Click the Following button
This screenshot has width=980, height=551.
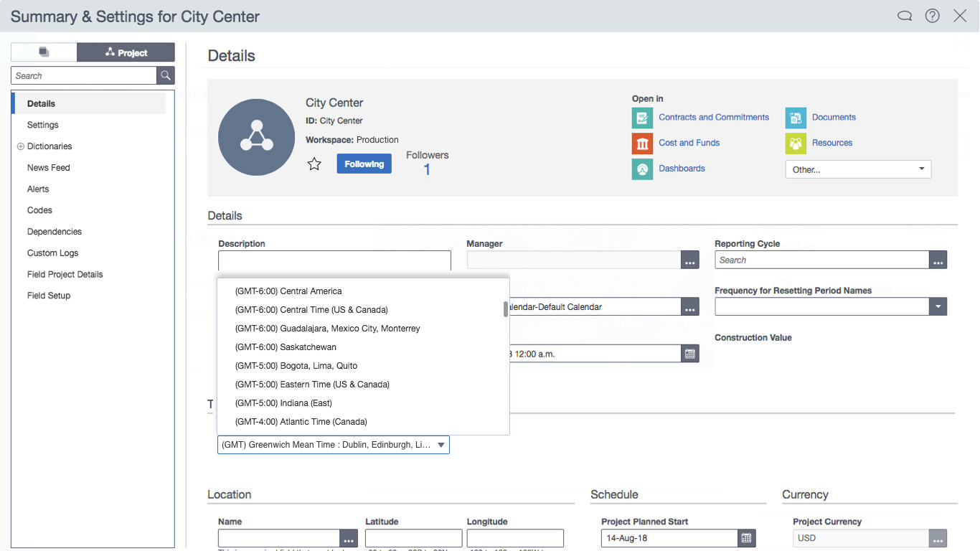(x=364, y=164)
